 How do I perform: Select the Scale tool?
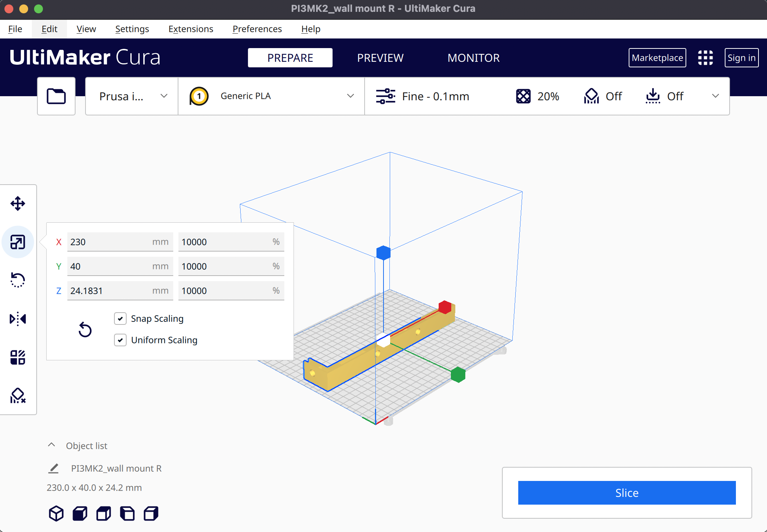(x=18, y=242)
